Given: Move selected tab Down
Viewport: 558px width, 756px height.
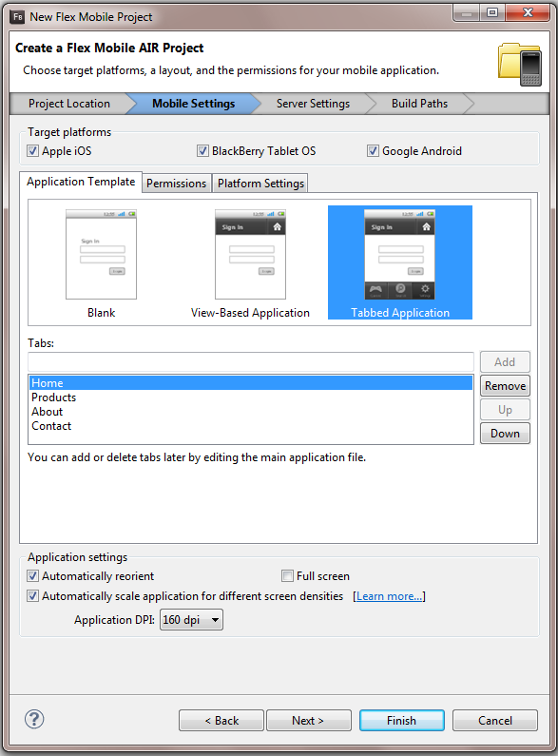Looking at the screenshot, I should click(x=505, y=434).
